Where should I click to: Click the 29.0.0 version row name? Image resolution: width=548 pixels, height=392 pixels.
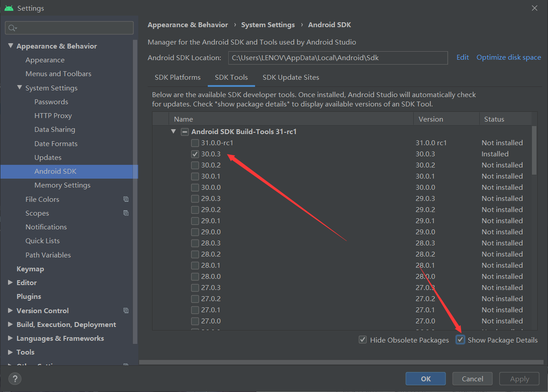point(211,232)
